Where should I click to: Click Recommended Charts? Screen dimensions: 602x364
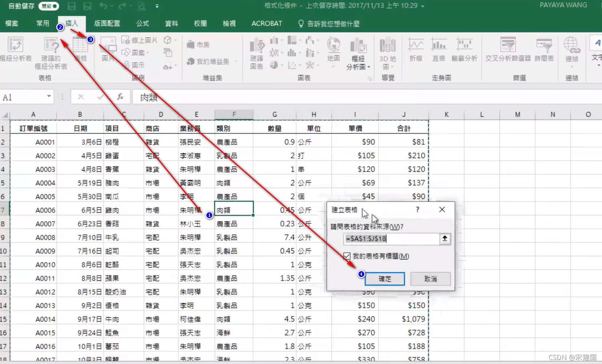[x=257, y=53]
